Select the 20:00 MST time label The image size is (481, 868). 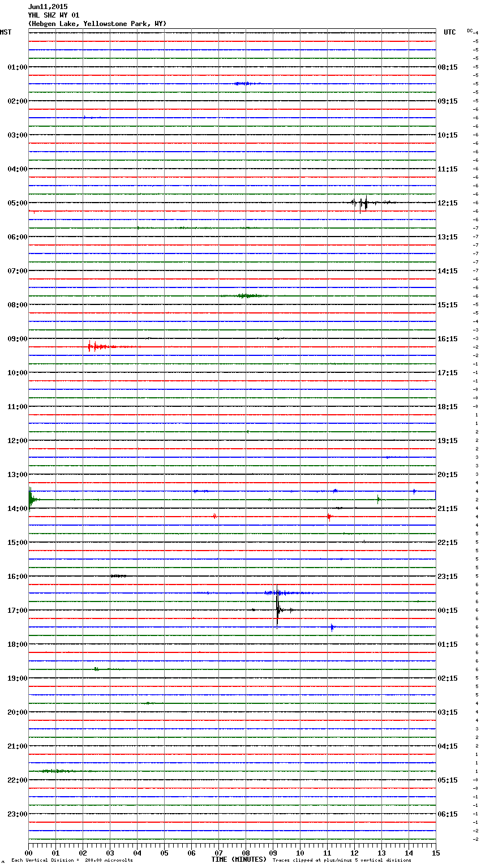pyautogui.click(x=18, y=712)
